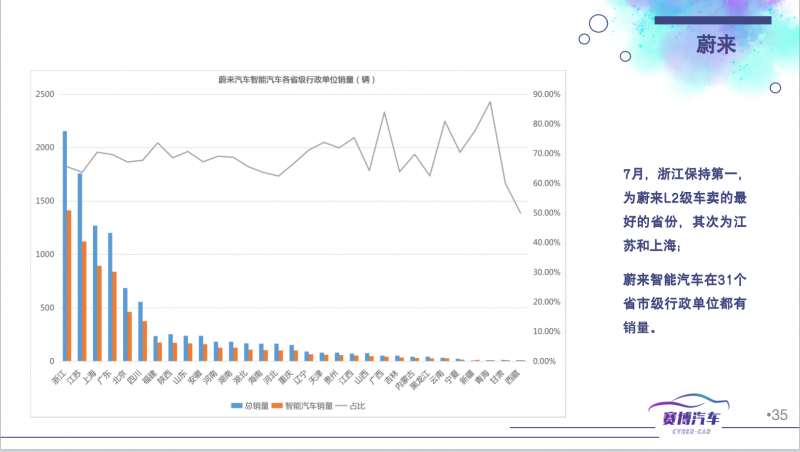Click the 浙江 axis label

click(59, 376)
